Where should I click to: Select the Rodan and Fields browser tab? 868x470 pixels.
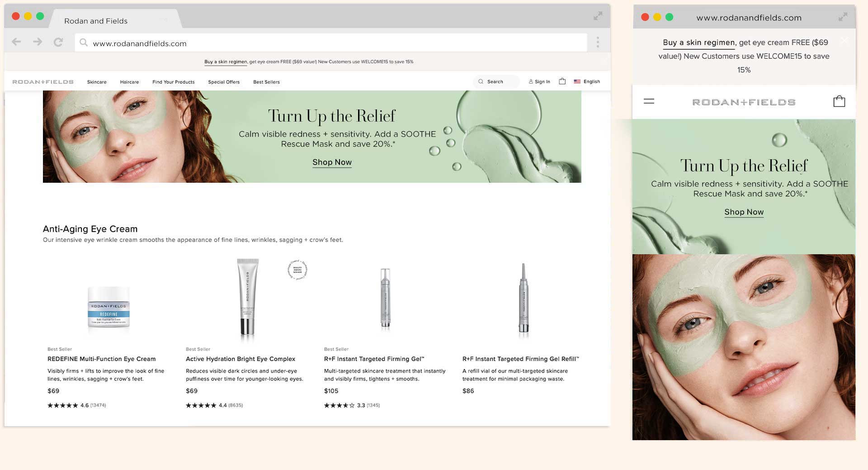96,21
